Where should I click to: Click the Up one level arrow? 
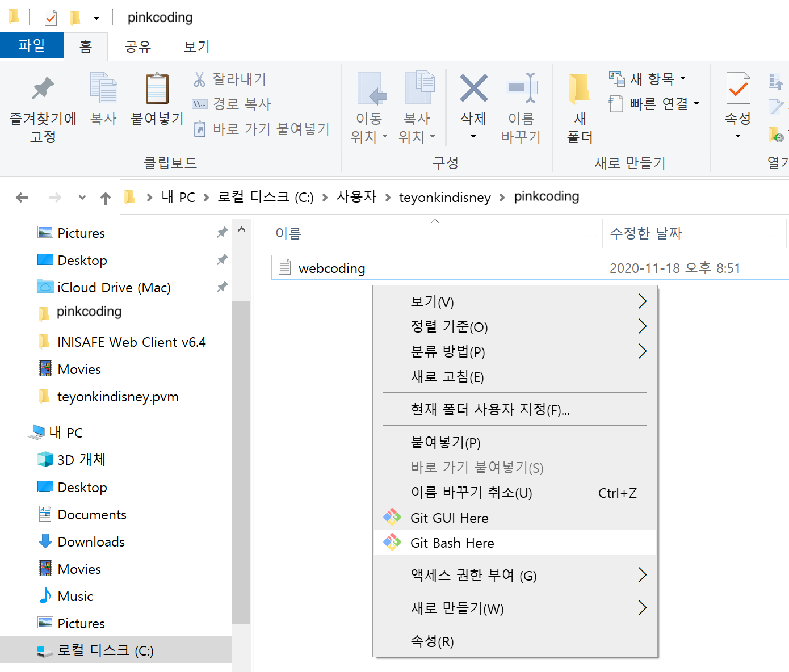(x=106, y=198)
